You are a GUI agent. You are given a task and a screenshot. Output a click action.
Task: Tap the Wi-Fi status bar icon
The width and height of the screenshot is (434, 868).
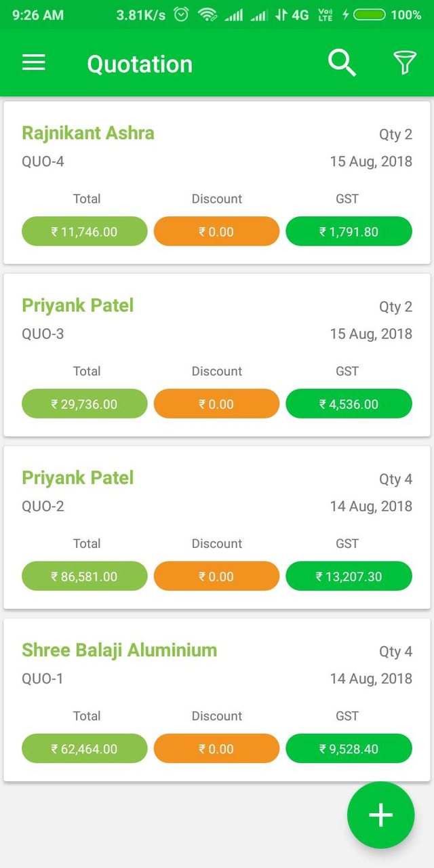point(208,14)
